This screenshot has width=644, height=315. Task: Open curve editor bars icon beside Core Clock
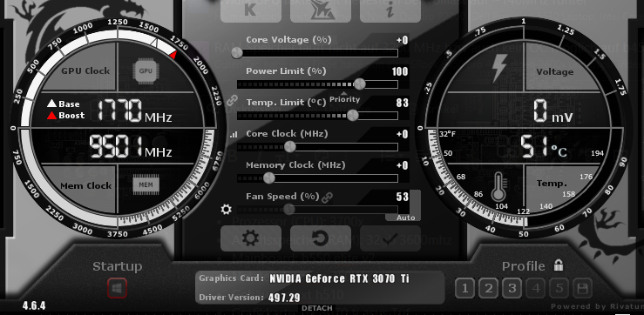point(234,134)
